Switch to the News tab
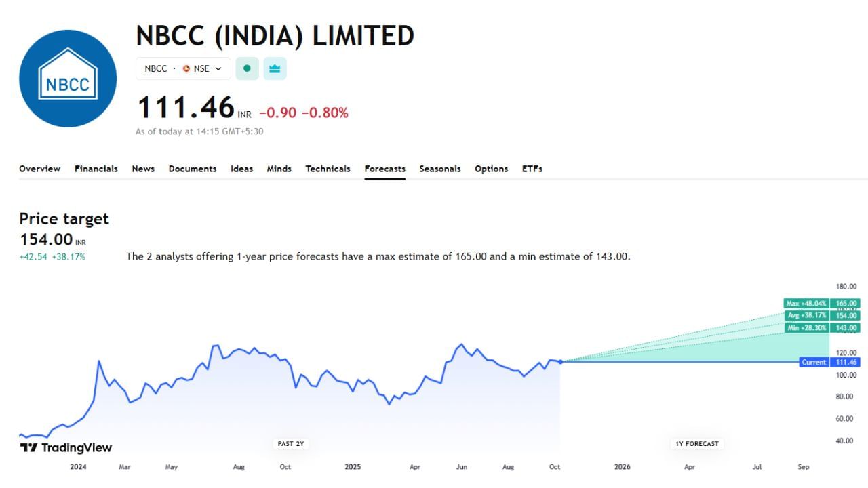Screen dimensions: 868x488 [x=143, y=169]
